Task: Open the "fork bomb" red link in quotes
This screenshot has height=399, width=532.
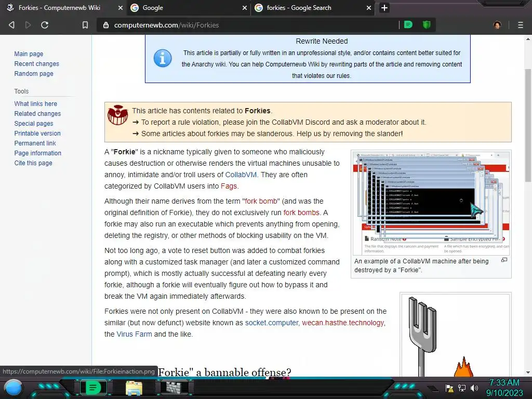Action: tap(261, 201)
